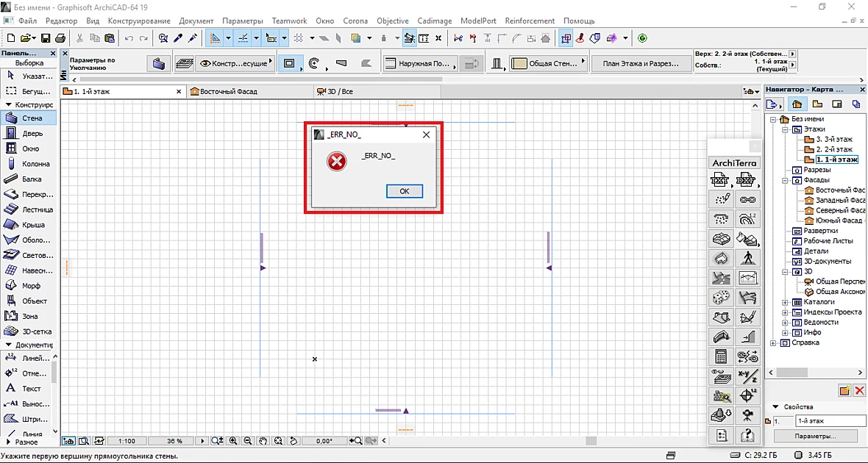This screenshot has height=463, width=868.
Task: Click the Save icon in the toolbar
Action: point(46,38)
